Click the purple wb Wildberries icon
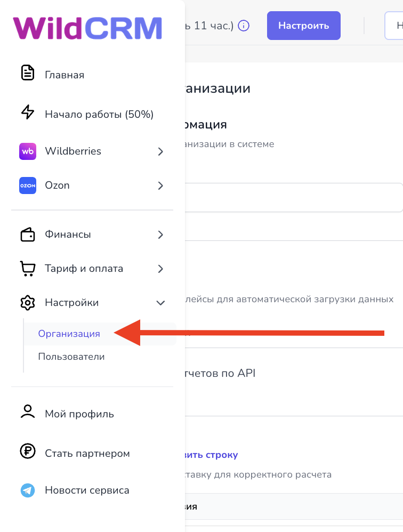 [28, 151]
